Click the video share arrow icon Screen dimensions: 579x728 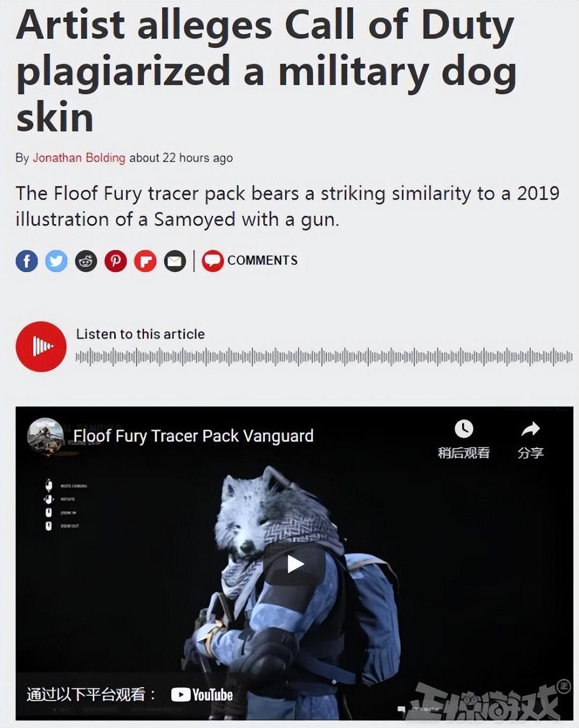(530, 429)
